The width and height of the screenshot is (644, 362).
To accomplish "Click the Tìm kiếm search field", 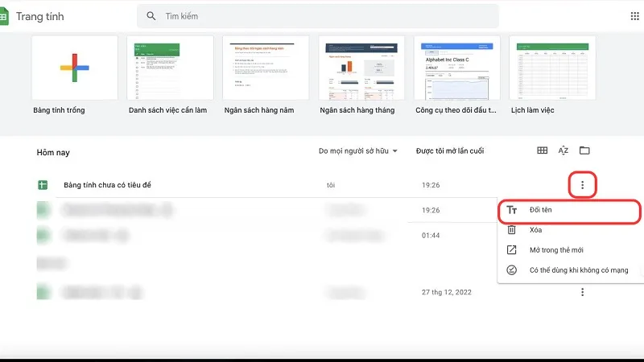I will (322, 16).
